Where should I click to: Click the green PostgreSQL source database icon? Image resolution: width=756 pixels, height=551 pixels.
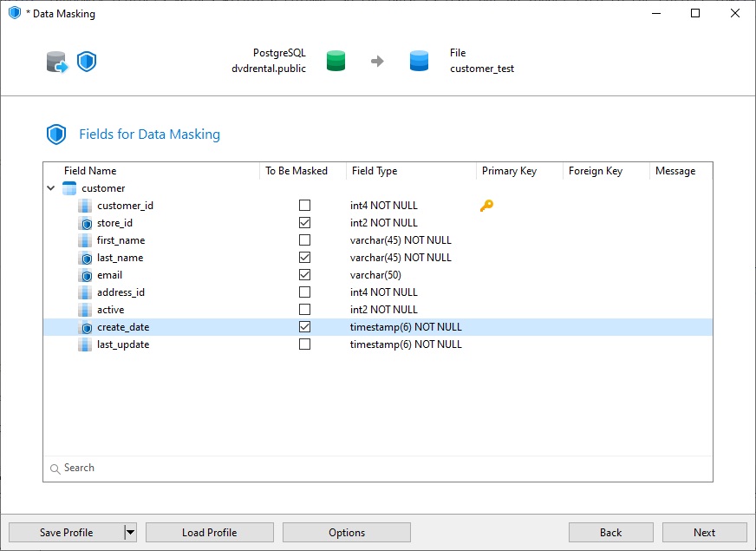[336, 61]
